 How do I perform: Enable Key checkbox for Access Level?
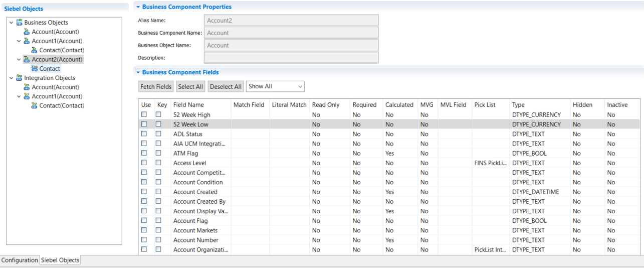pyautogui.click(x=158, y=163)
